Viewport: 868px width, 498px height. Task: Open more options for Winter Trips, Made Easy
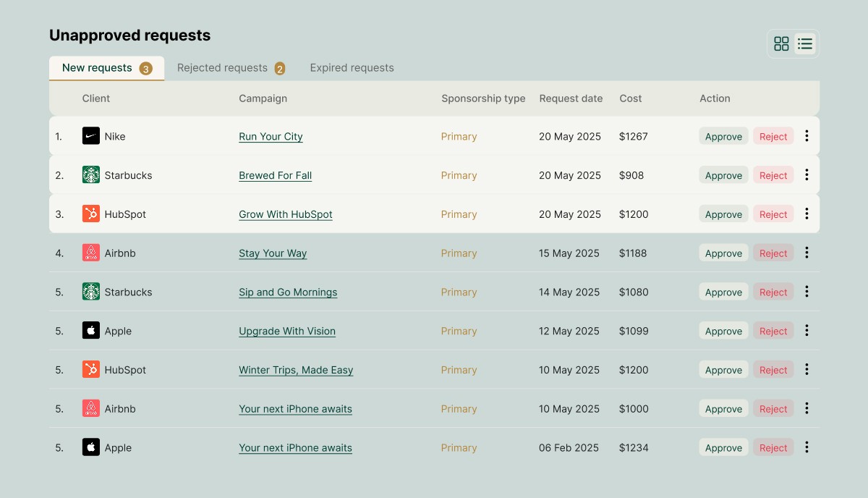tap(807, 369)
